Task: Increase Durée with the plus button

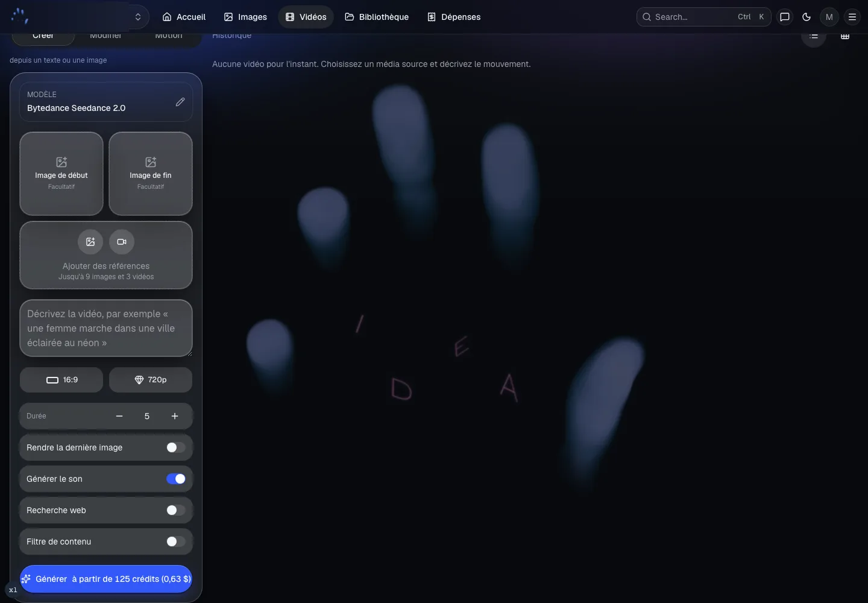Action: (x=175, y=416)
